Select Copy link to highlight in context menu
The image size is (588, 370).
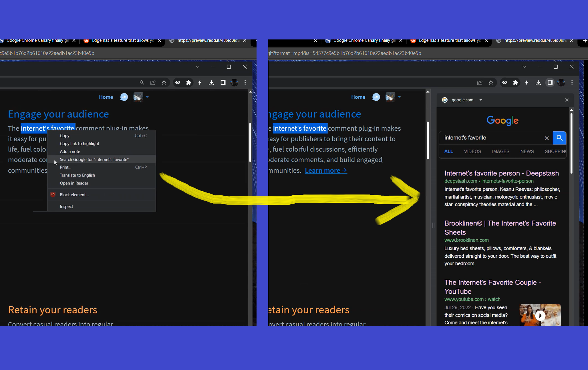pos(79,144)
